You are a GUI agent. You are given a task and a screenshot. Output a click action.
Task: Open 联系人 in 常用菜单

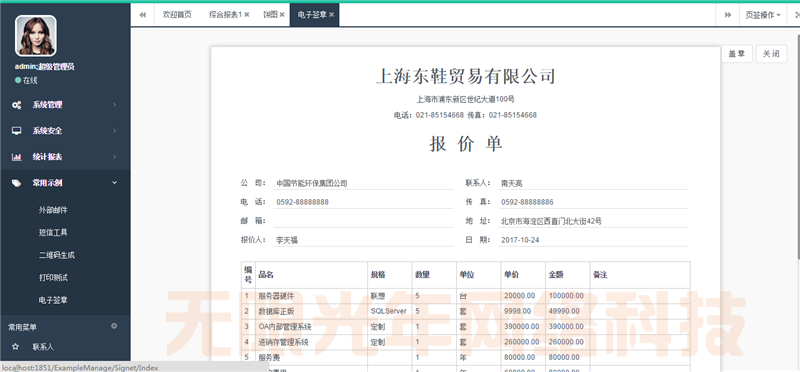coord(43,346)
